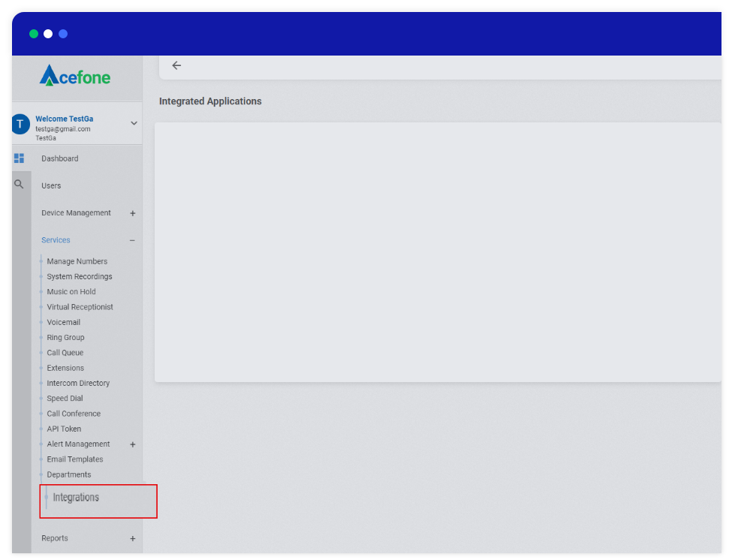This screenshot has height=560, width=732.
Task: Expand the Alert Management submenu
Action: [133, 444]
